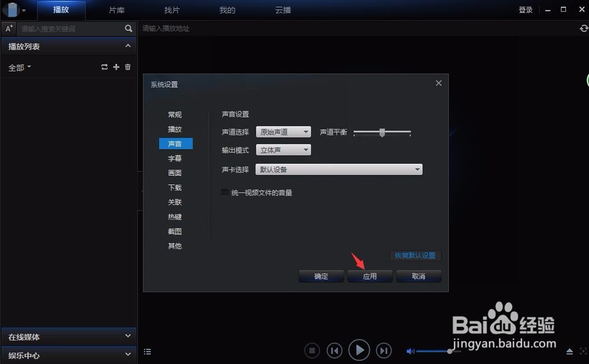Viewport: 589px width, 364px height.
Task: Open the 输出模式 dropdown
Action: tap(283, 150)
